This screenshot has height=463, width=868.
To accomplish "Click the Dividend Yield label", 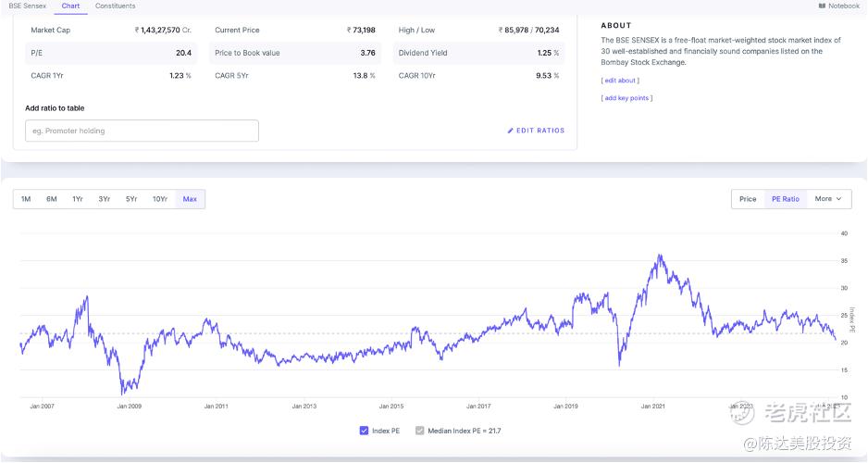I will (x=423, y=53).
